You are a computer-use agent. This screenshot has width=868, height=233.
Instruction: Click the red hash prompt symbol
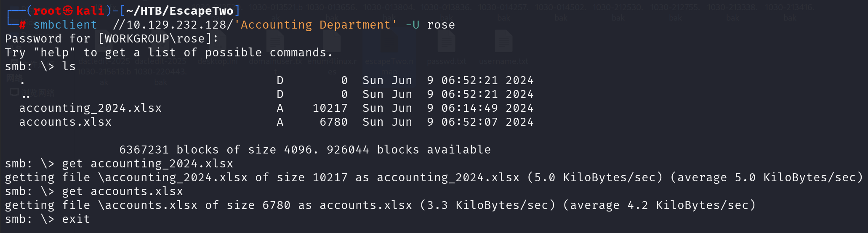pyautogui.click(x=22, y=25)
